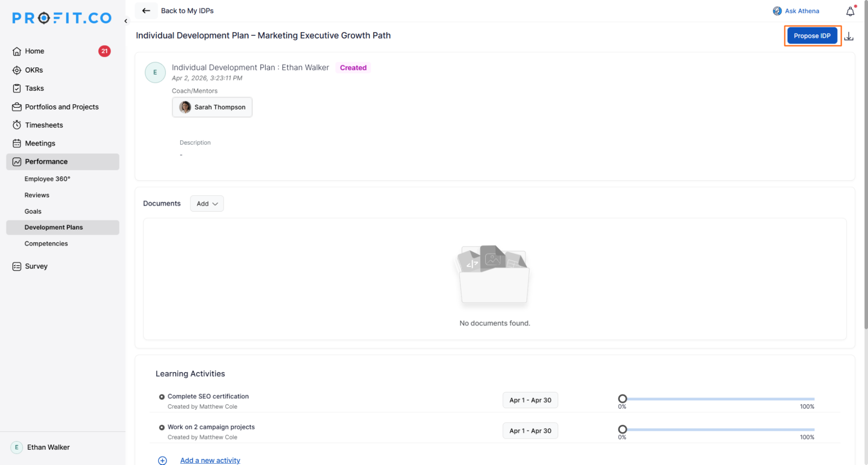Click the Add a new activity link
Viewport: 868px width, 465px height.
pos(210,460)
